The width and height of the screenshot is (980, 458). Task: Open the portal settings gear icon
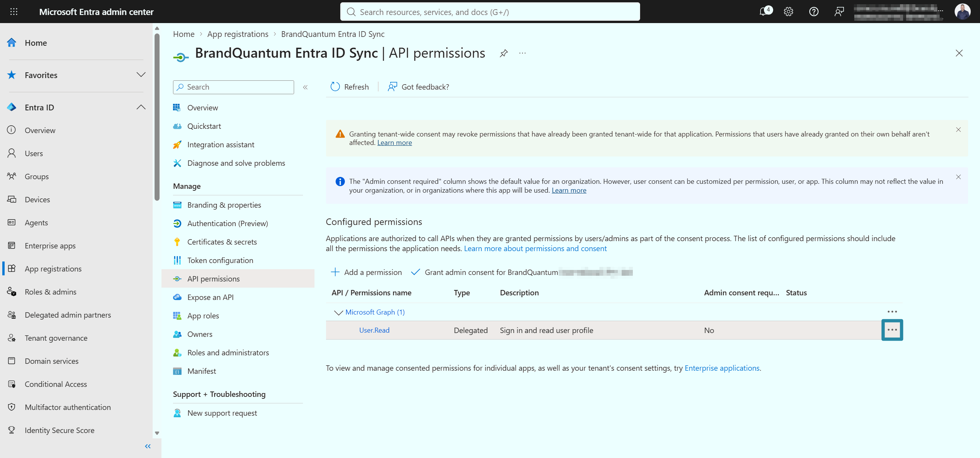[789, 12]
